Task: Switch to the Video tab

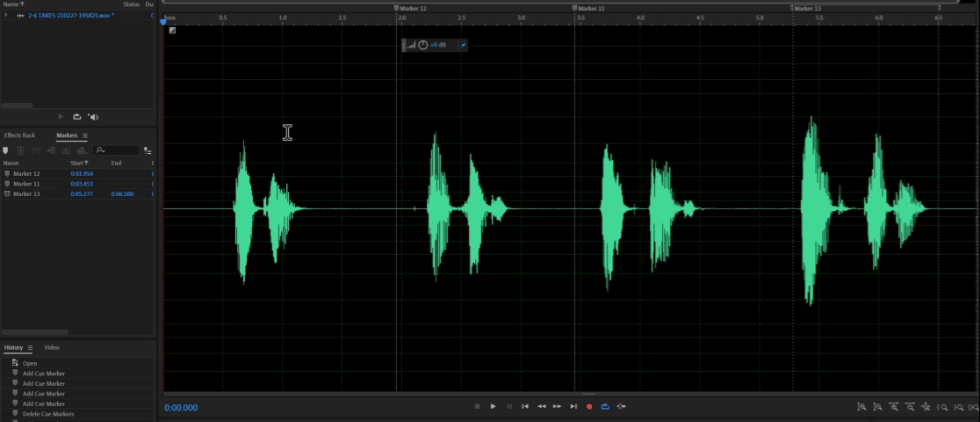Action: 52,347
